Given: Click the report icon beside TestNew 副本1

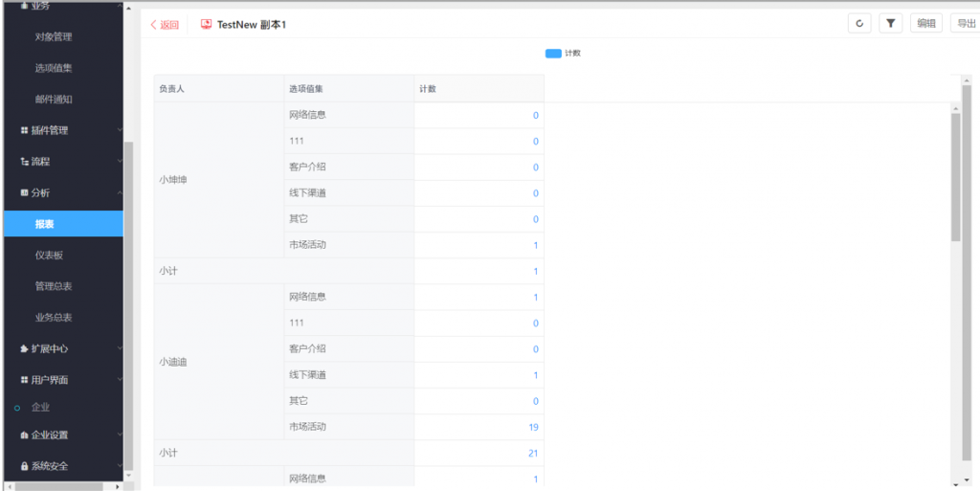Looking at the screenshot, I should click(207, 24).
